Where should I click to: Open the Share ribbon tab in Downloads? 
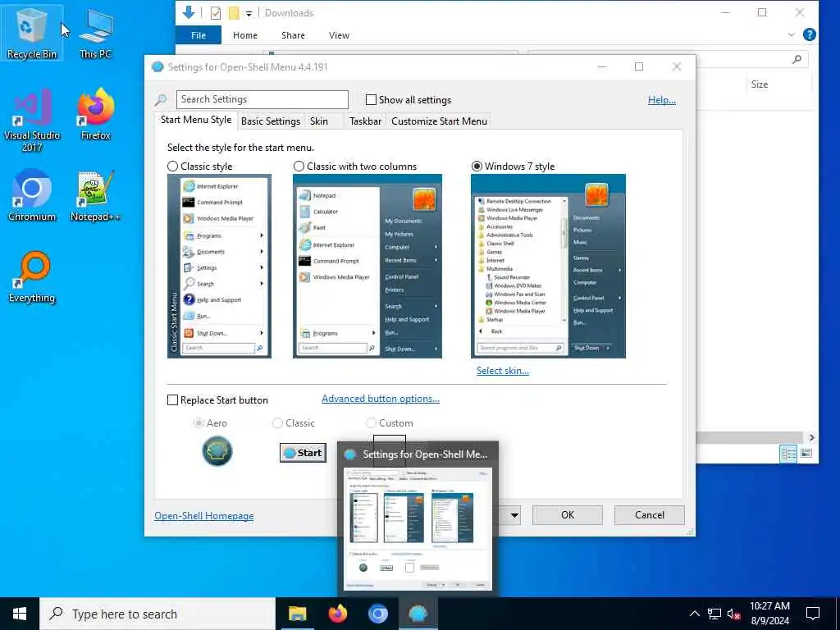click(293, 35)
